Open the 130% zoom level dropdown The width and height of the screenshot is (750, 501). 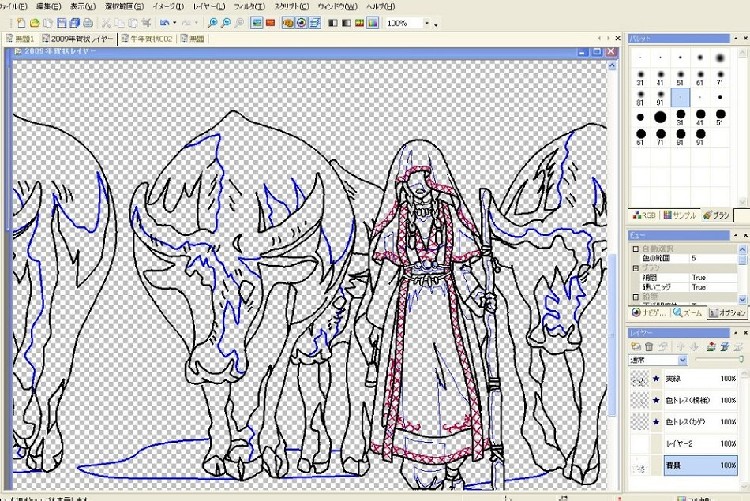434,22
